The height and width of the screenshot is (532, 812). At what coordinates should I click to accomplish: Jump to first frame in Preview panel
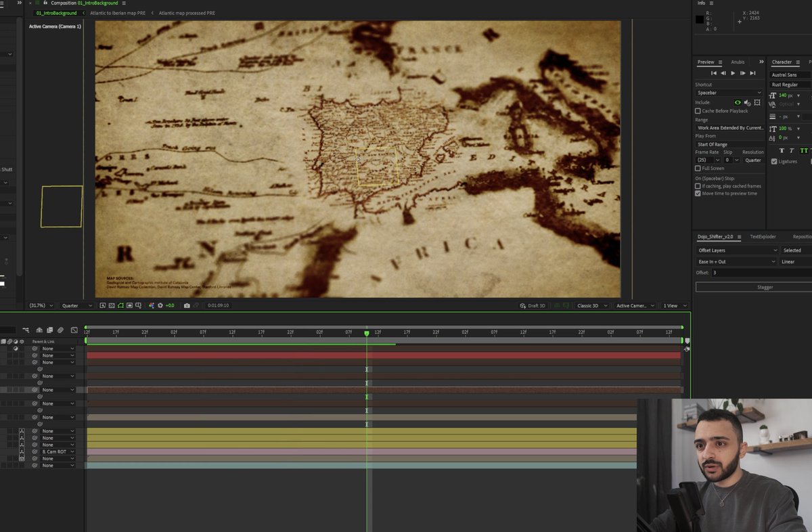point(714,73)
